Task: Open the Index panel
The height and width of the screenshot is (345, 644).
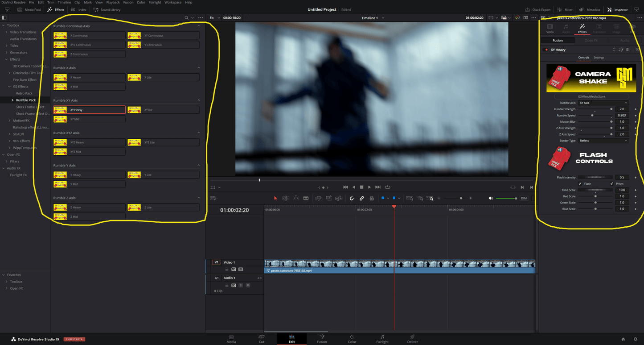Action: tap(82, 9)
